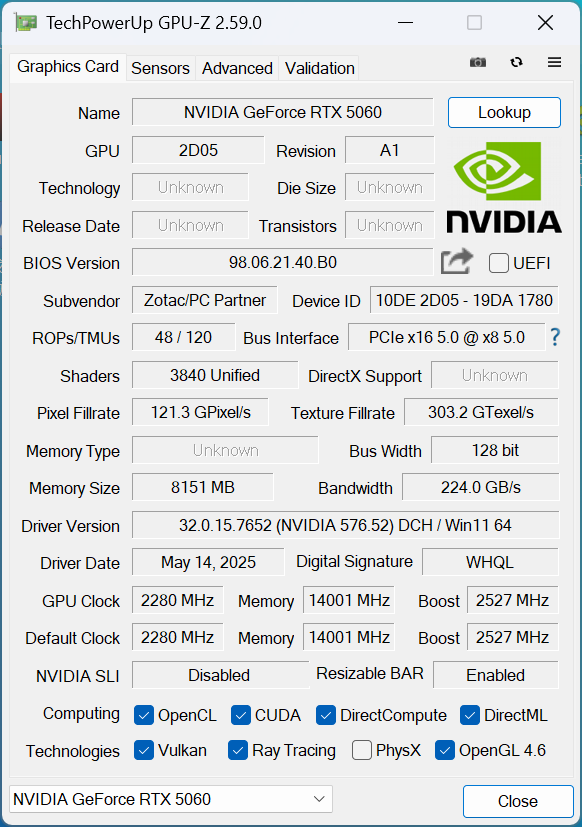Click the Name field showing RTX 5060
Screen dimensions: 582x827
click(x=282, y=112)
